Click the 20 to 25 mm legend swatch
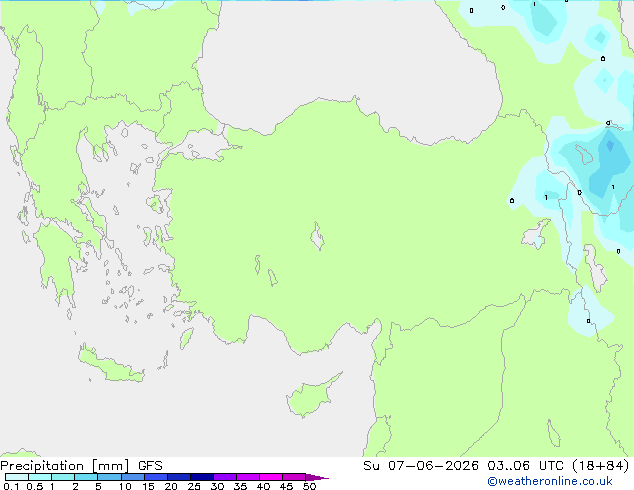This screenshot has width=634, height=490. tap(179, 477)
